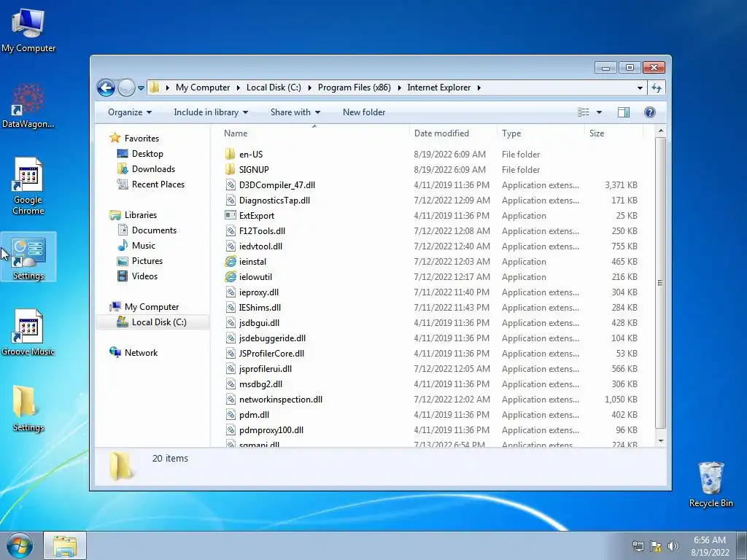The height and width of the screenshot is (560, 747).
Task: Click the Pictures library icon
Action: click(123, 261)
